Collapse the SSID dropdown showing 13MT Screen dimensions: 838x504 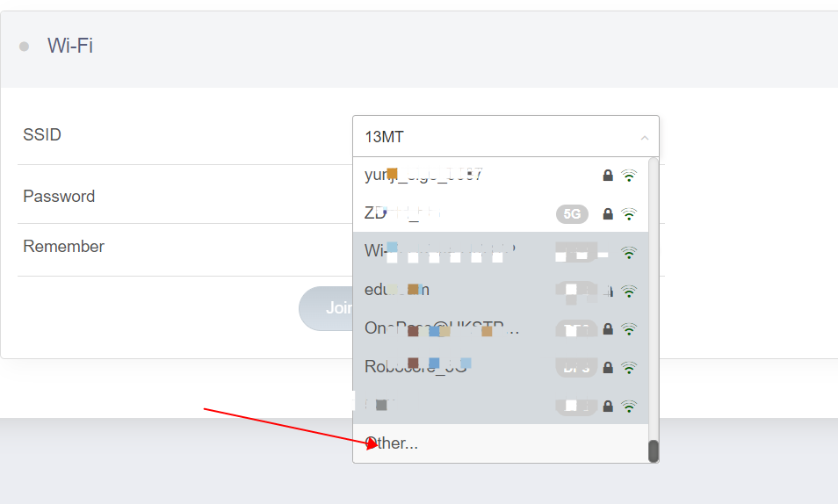(644, 138)
